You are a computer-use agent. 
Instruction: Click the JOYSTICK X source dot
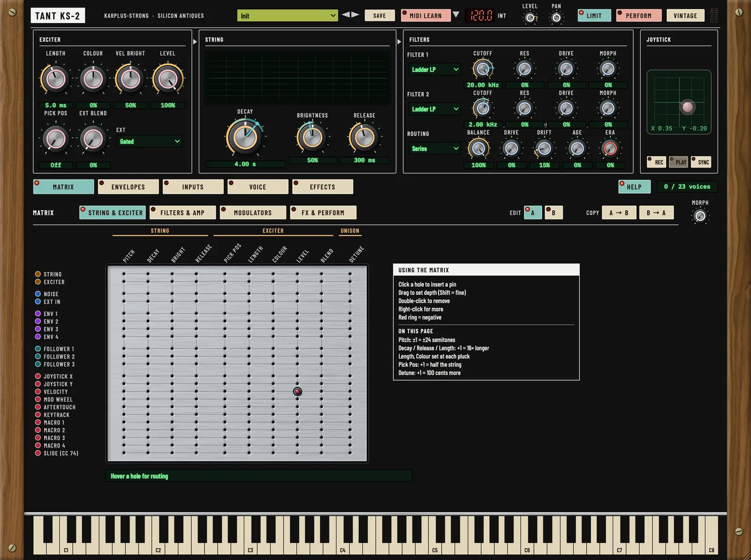[x=38, y=376]
